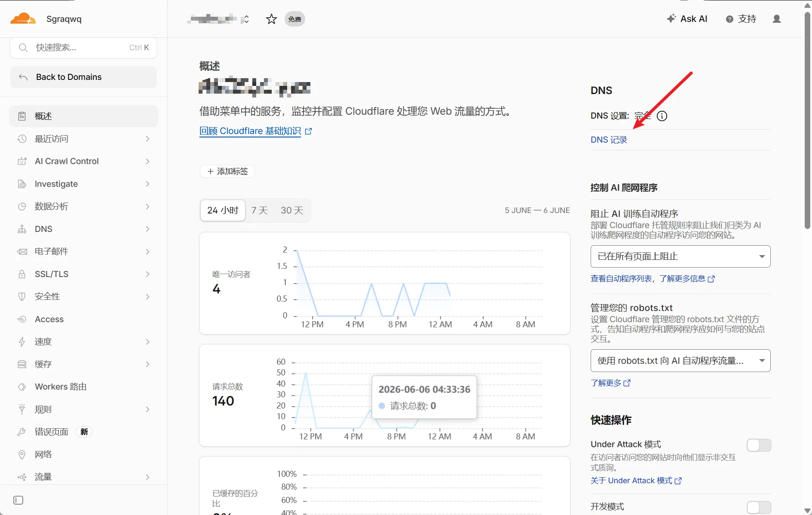Click the clock icon for 最近访问
812x515 pixels.
(x=22, y=139)
